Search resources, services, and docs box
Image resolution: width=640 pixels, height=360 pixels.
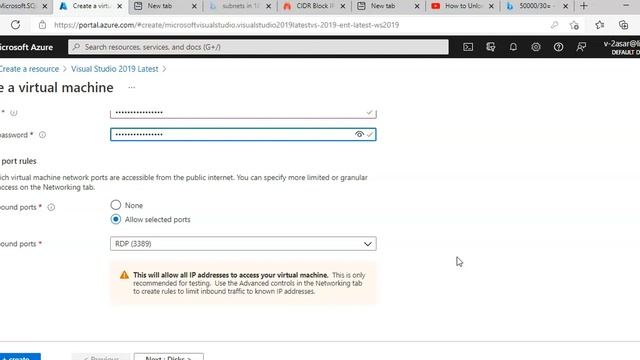258,47
